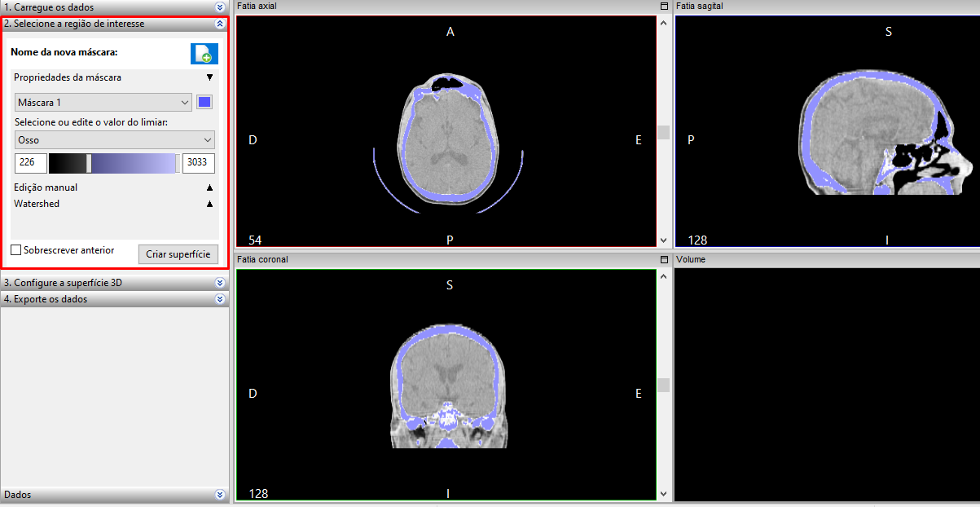Click the upper threshold field showing 3033
980x507 pixels.
[199, 163]
